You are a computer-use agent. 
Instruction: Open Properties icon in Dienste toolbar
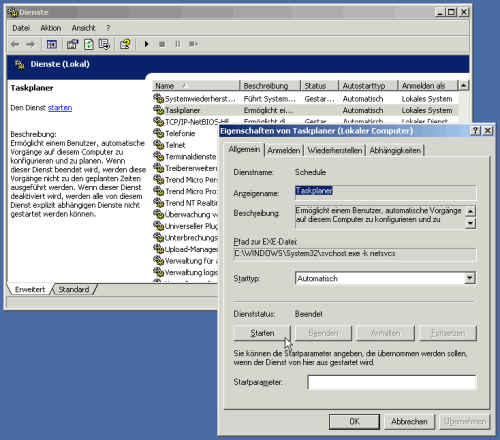[x=72, y=44]
